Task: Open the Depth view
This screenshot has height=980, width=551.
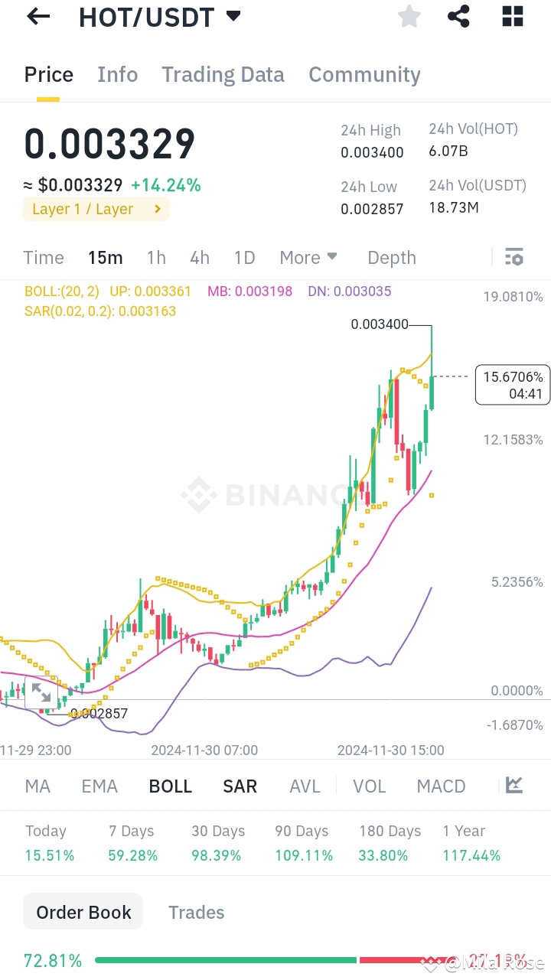Action: pyautogui.click(x=391, y=257)
